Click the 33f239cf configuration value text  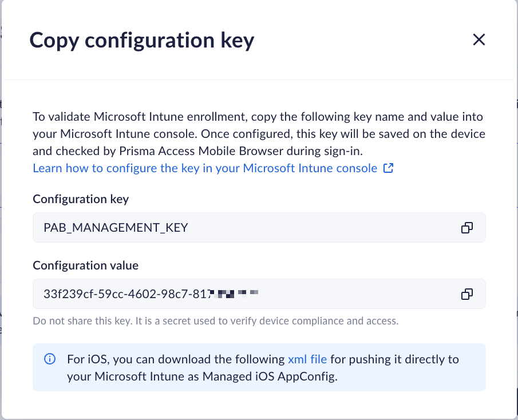[126, 294]
